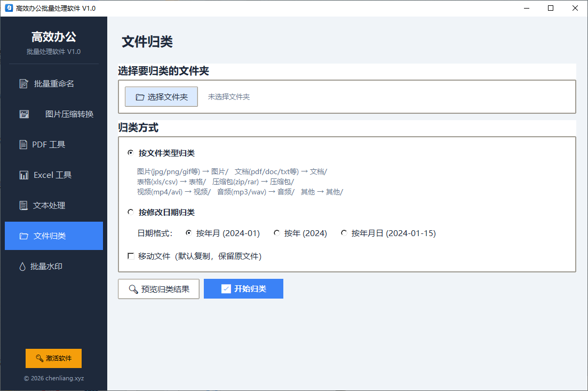588x391 pixels.
Task: Maximize the application window
Action: [x=551, y=8]
